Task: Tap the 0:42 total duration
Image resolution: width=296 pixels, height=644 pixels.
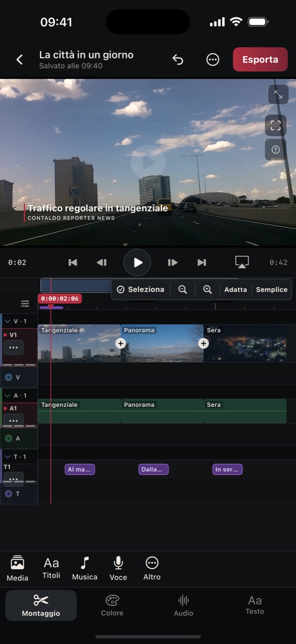Action: [x=279, y=262]
